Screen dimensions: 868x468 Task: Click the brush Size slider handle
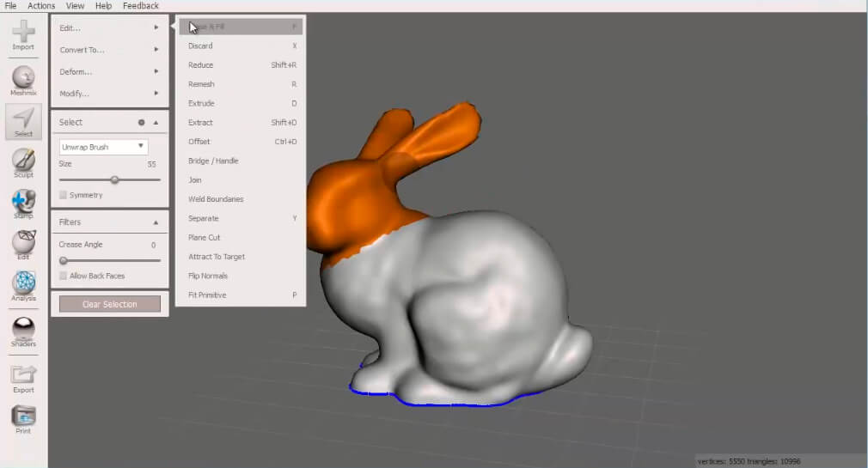(x=114, y=179)
